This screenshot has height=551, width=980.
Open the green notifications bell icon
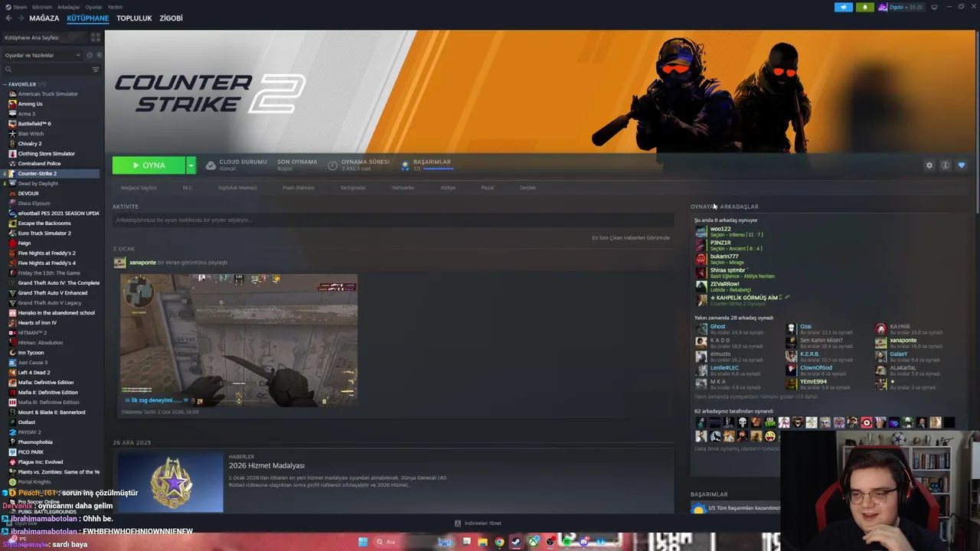pos(865,8)
